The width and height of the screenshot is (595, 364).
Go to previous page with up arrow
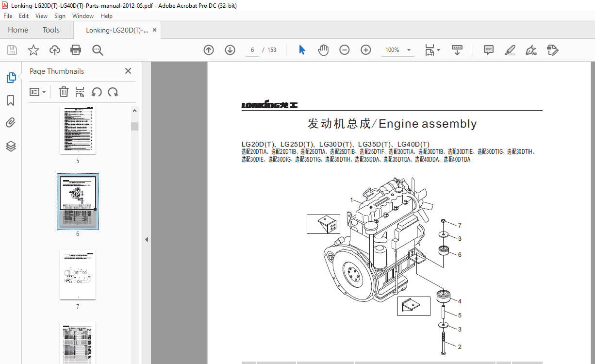(x=209, y=50)
